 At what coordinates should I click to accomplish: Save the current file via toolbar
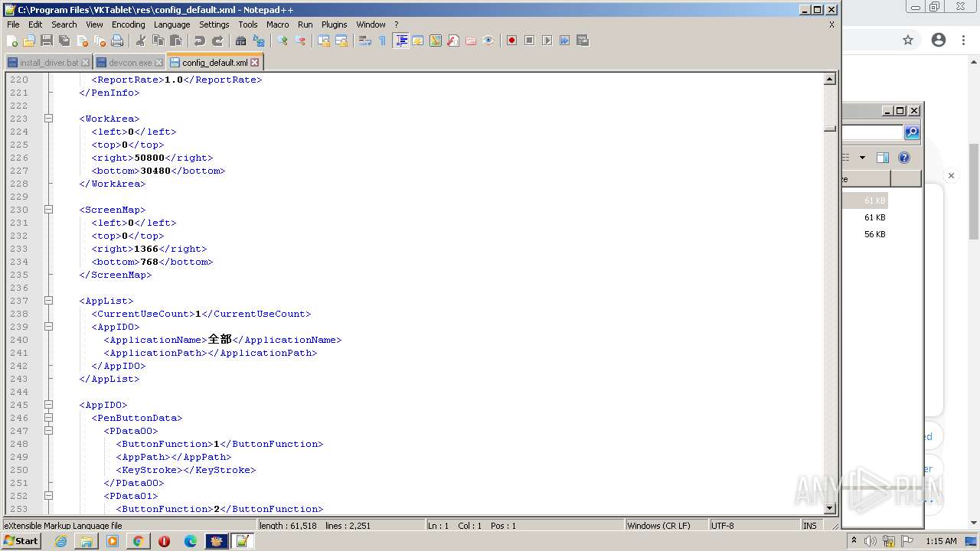click(47, 41)
